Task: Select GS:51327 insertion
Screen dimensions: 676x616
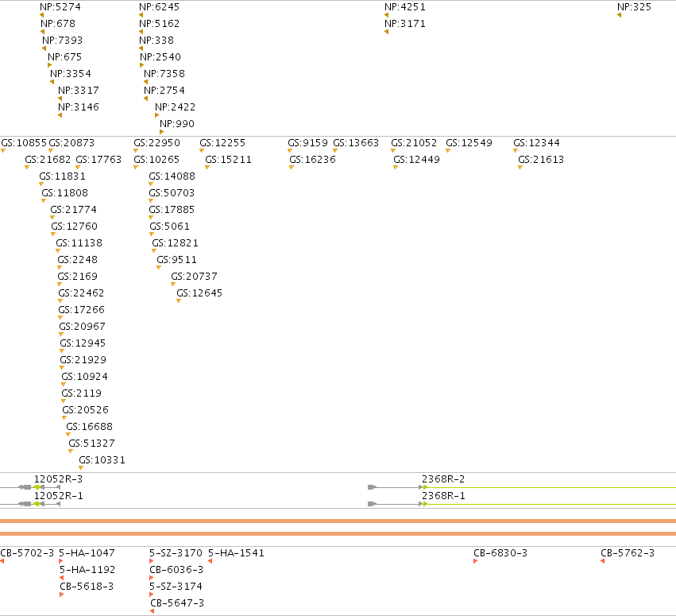Action: 91,444
